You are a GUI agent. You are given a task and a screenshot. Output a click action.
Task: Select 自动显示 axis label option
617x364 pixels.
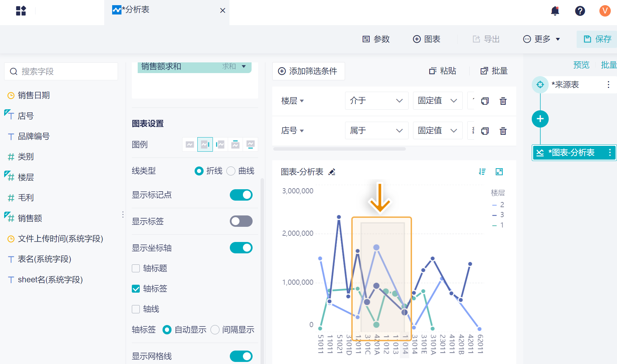(x=167, y=330)
